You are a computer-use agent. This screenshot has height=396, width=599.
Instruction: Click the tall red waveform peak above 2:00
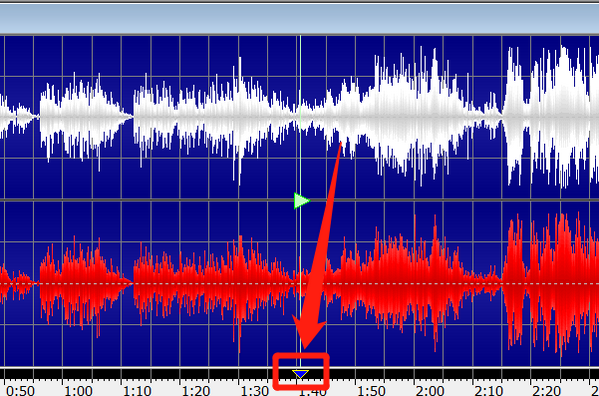click(435, 283)
